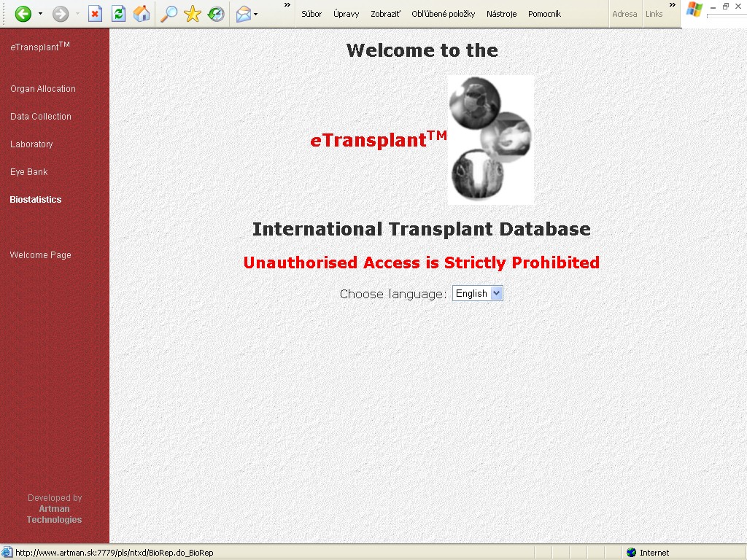Open Choose language dropdown set to English
The width and height of the screenshot is (747, 560).
click(x=477, y=293)
